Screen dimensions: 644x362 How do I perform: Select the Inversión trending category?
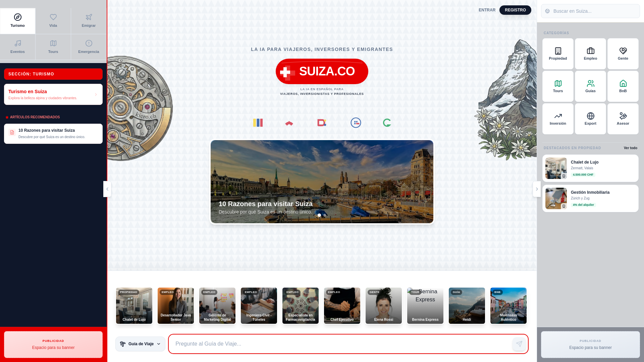(x=558, y=119)
